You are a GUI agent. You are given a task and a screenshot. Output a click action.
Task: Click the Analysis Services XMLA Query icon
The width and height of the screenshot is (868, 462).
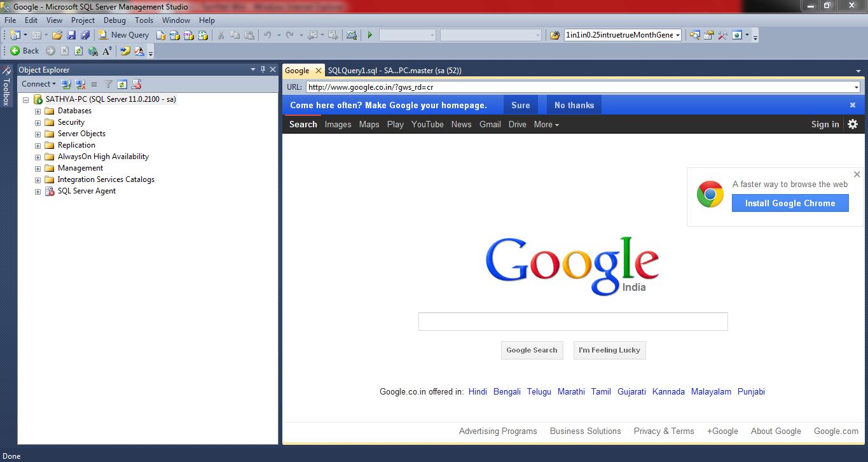203,35
